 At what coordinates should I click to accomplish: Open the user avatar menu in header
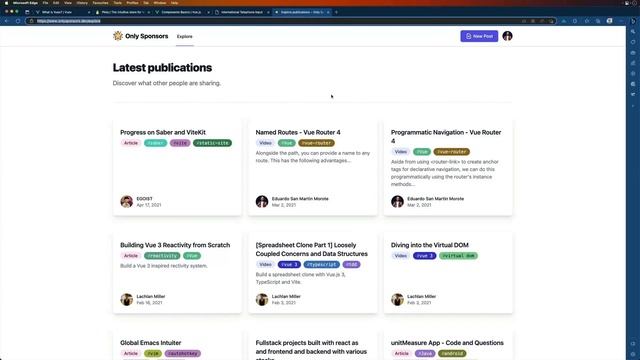507,36
